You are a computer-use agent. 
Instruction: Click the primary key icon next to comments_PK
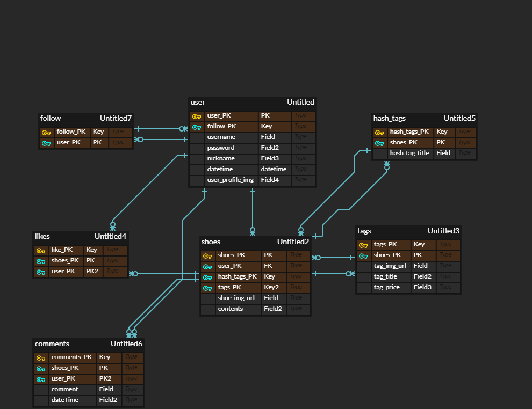coord(41,357)
